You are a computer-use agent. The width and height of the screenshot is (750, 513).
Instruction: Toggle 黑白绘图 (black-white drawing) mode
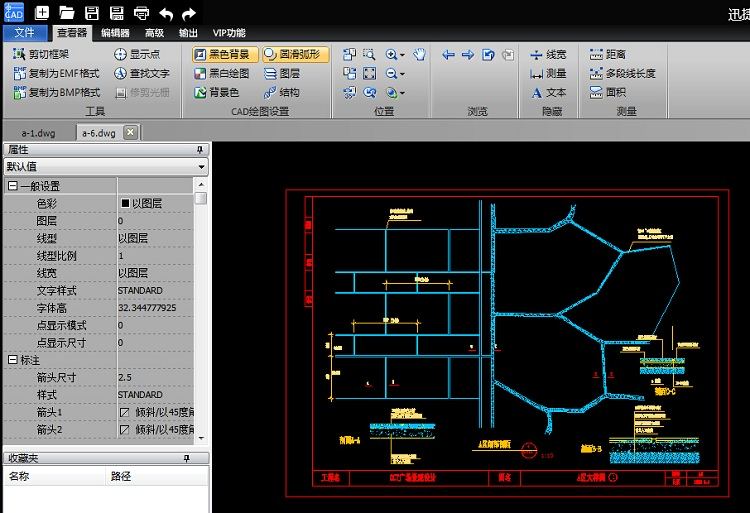tap(221, 73)
